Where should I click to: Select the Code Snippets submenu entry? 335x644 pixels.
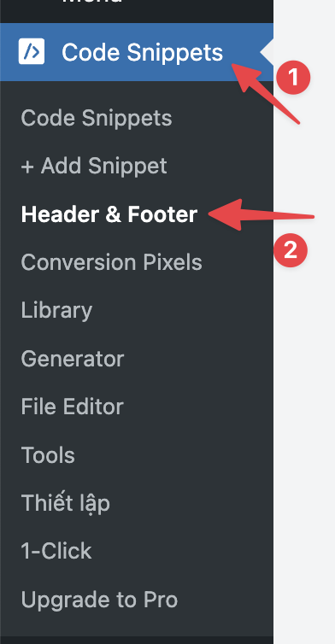97,118
